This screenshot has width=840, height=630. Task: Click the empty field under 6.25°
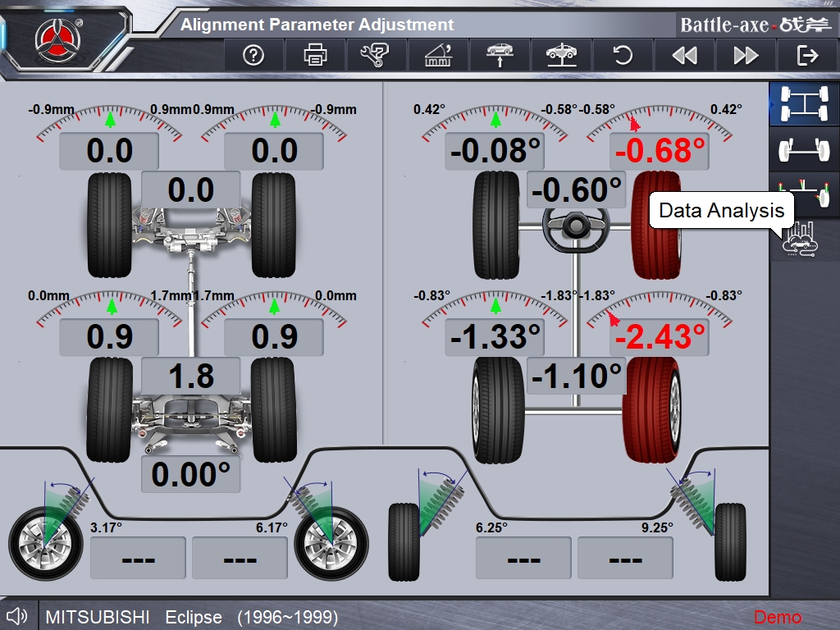[x=524, y=558]
